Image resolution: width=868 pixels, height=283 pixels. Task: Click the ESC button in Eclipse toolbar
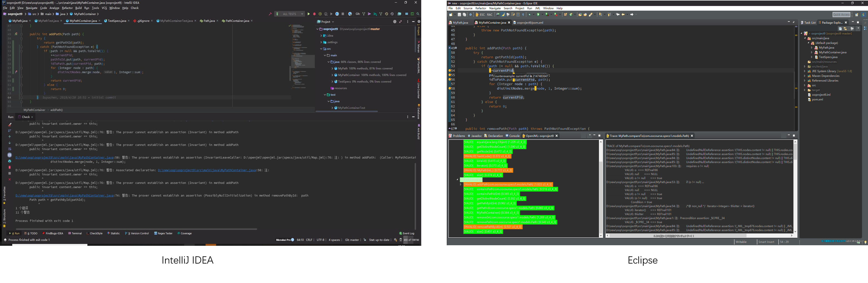(482, 14)
